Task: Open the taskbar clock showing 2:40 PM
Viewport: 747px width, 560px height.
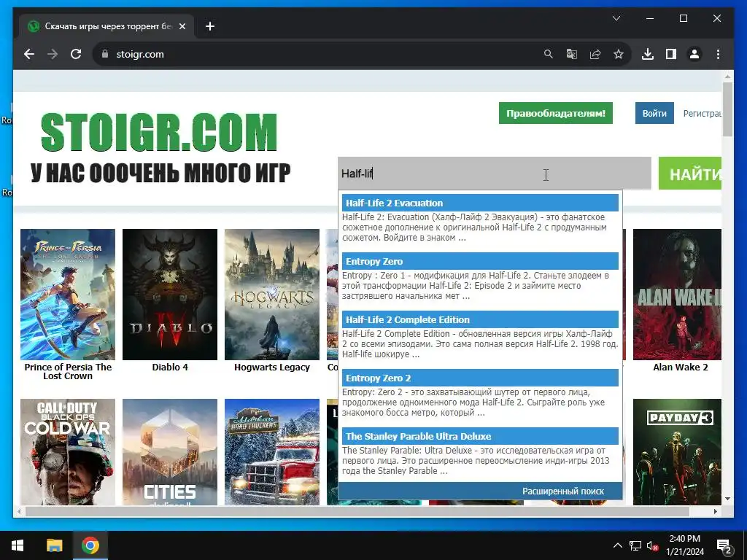Action: [x=684, y=545]
